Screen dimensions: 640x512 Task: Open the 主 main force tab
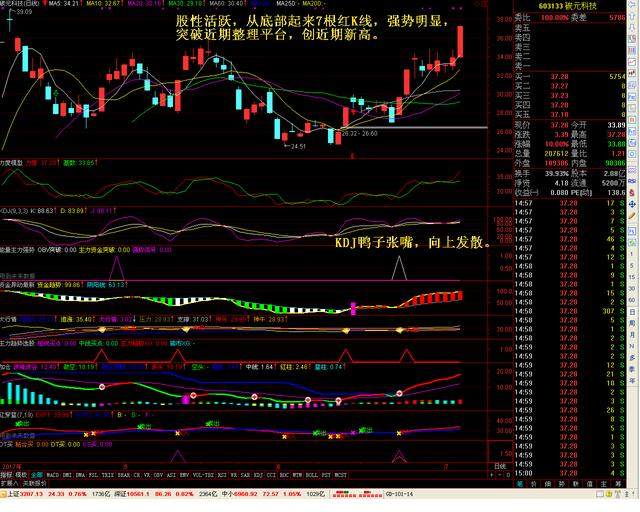point(604,484)
